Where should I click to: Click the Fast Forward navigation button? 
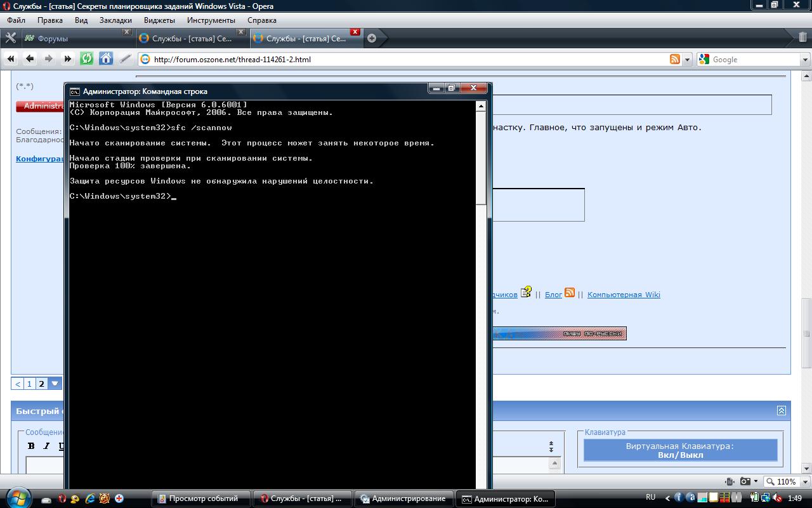click(68, 59)
